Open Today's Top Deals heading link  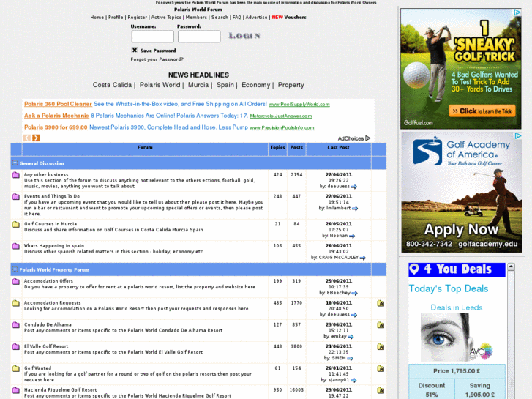[x=449, y=288]
